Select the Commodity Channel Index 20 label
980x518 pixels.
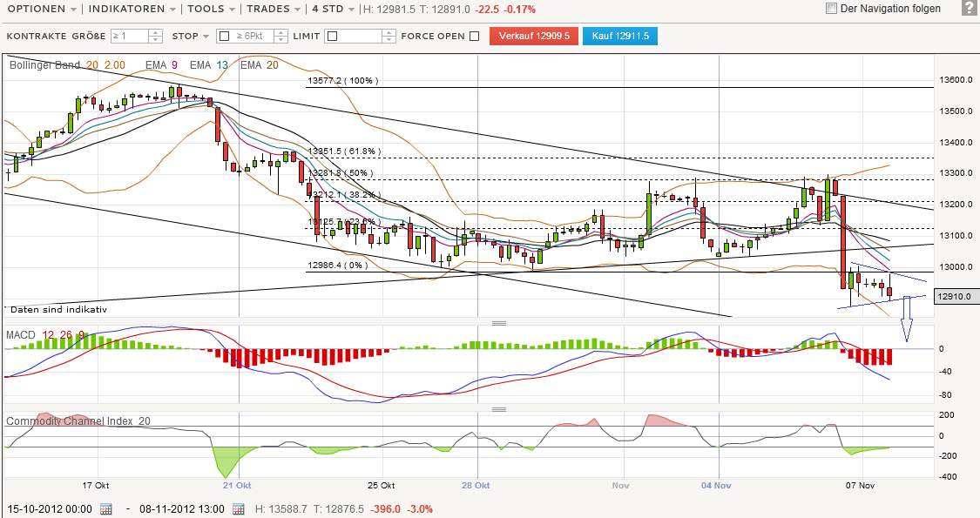78,421
